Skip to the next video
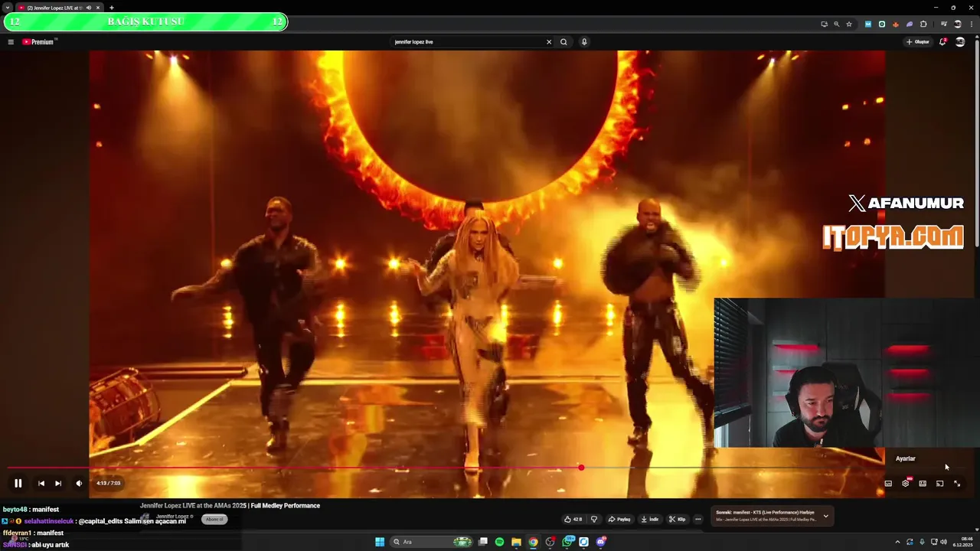The image size is (980, 551). tap(58, 483)
